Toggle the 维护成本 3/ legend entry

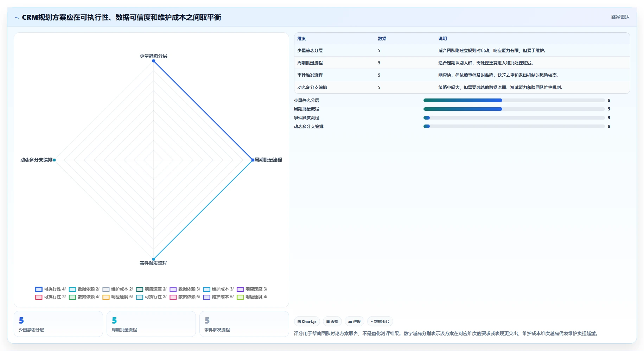tap(218, 289)
